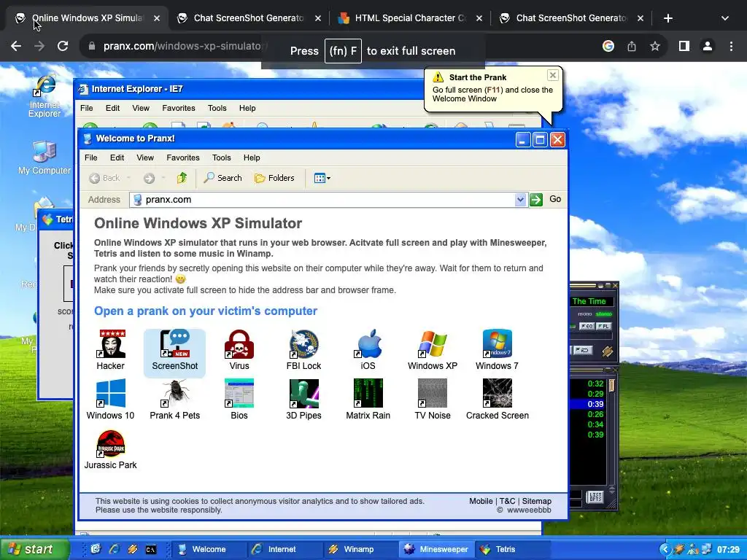The image size is (747, 560).
Task: Open the Bios prank icon
Action: coord(239,400)
